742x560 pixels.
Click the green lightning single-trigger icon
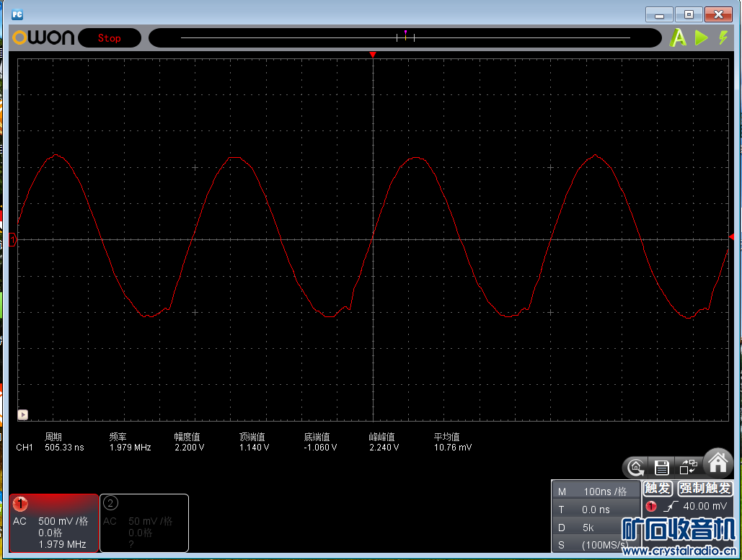pos(723,38)
